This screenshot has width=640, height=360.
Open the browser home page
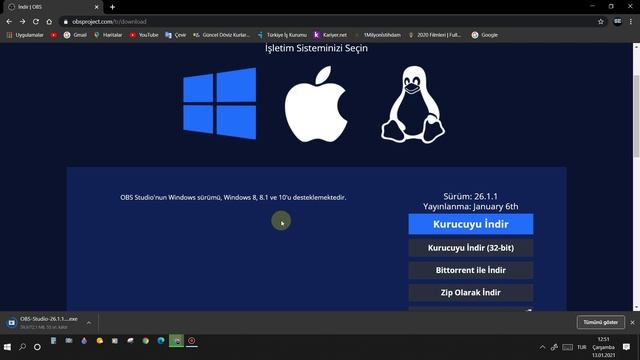[x=49, y=22]
